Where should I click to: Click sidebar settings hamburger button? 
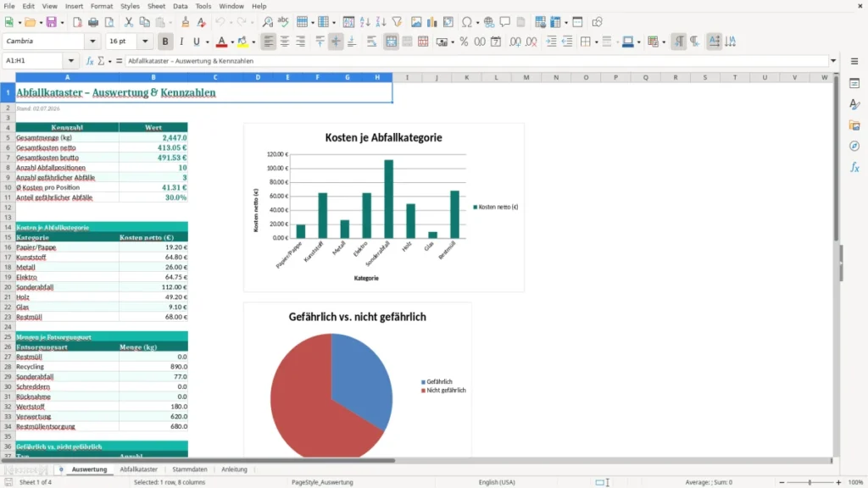click(854, 61)
